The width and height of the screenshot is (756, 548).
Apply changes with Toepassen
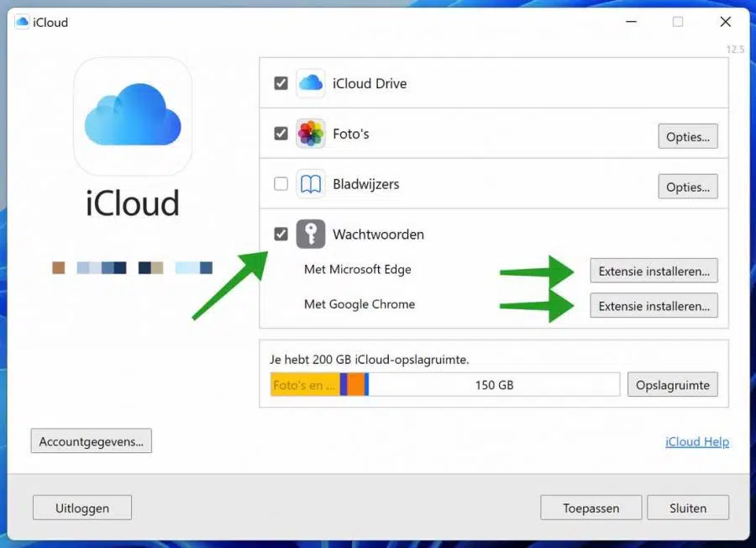pyautogui.click(x=591, y=508)
